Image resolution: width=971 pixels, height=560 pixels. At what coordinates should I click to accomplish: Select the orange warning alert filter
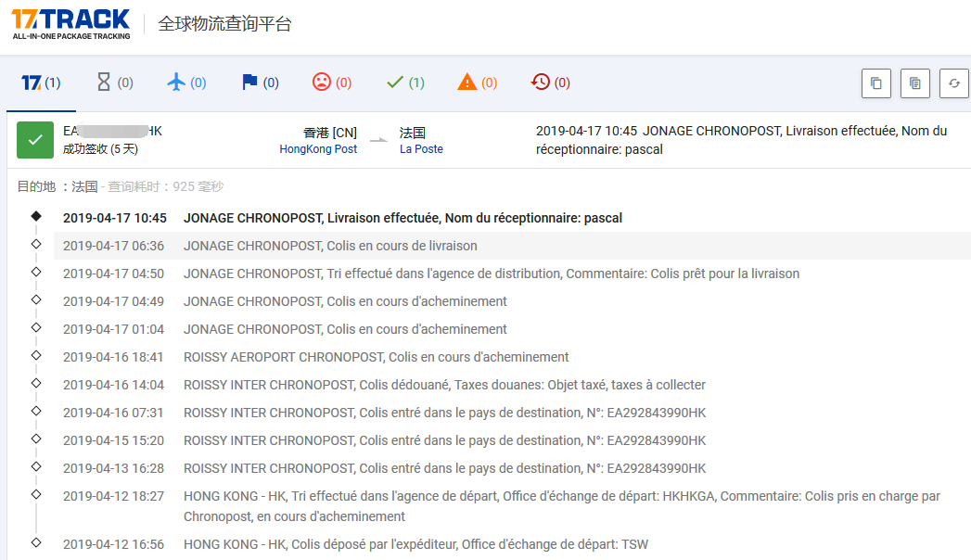click(x=478, y=83)
